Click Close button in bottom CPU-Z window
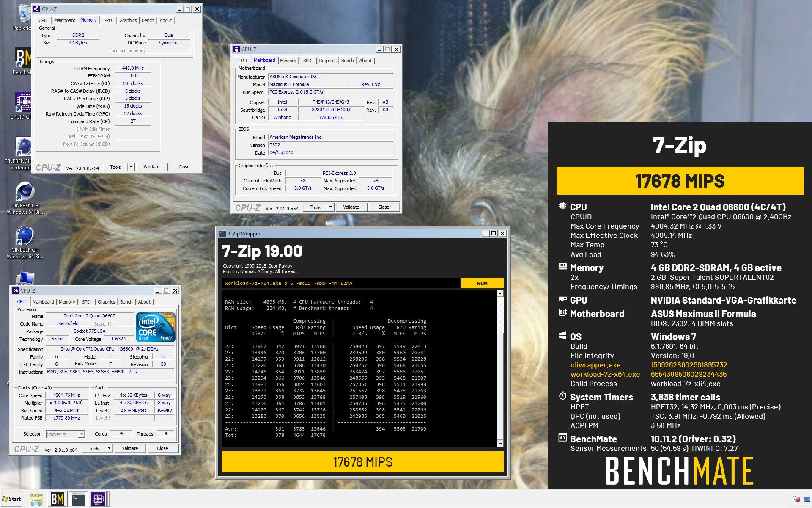The width and height of the screenshot is (812, 508). [x=162, y=448]
